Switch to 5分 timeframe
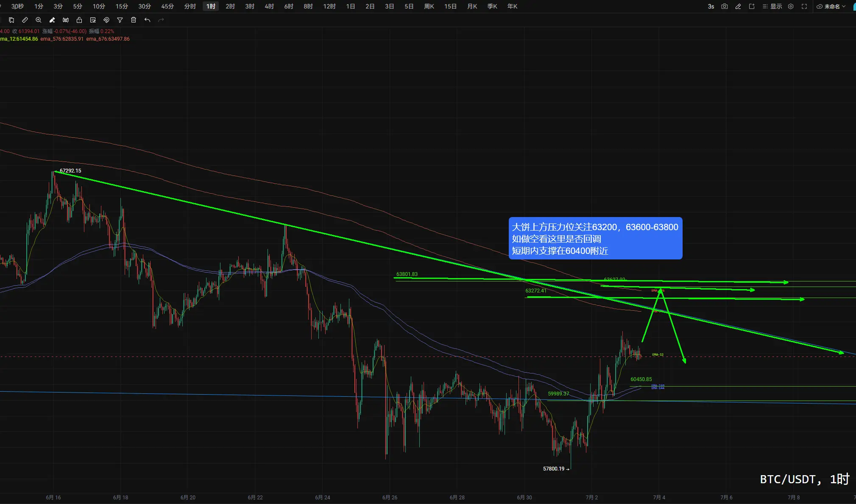 78,6
